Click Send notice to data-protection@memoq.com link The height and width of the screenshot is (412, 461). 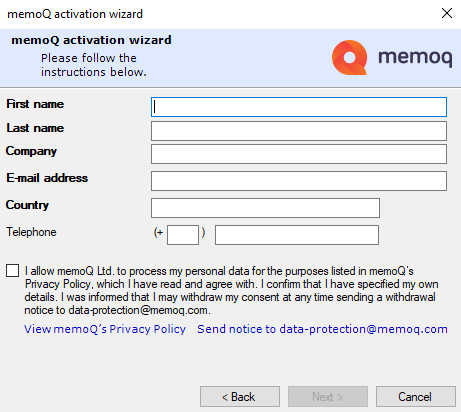click(322, 329)
